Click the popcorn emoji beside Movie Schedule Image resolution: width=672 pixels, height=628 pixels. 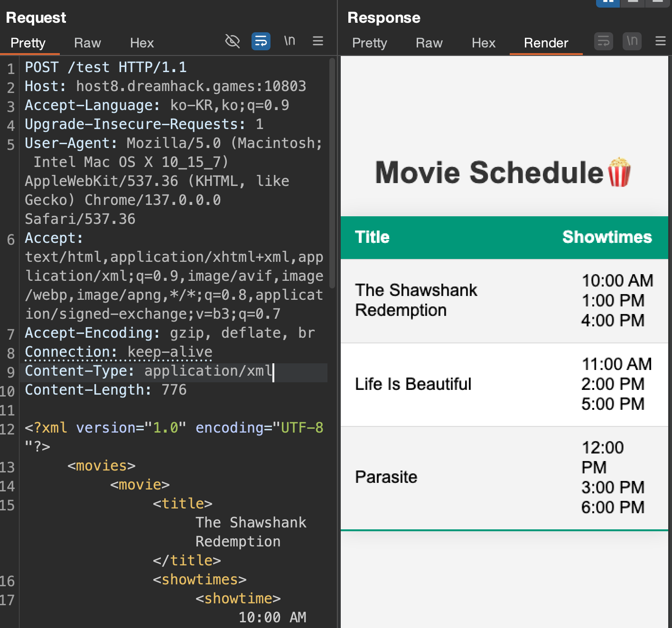pyautogui.click(x=619, y=172)
